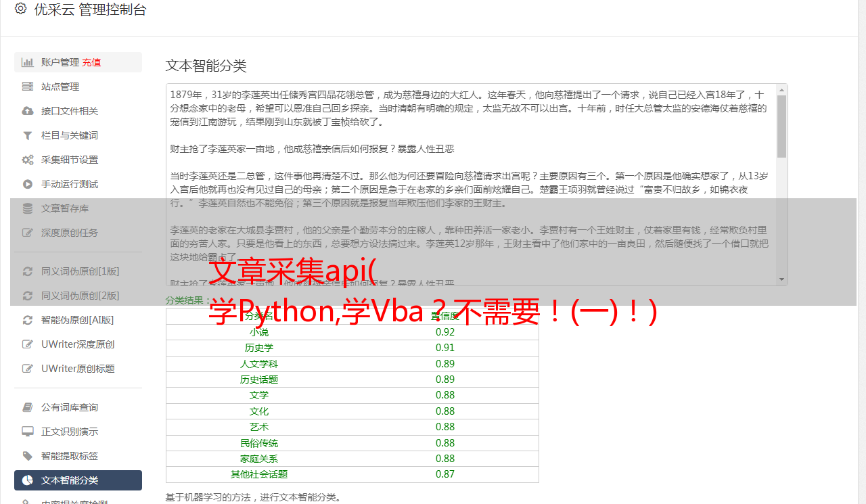The image size is (866, 504).
Task: Click the 文学 category cell
Action: (x=259, y=395)
